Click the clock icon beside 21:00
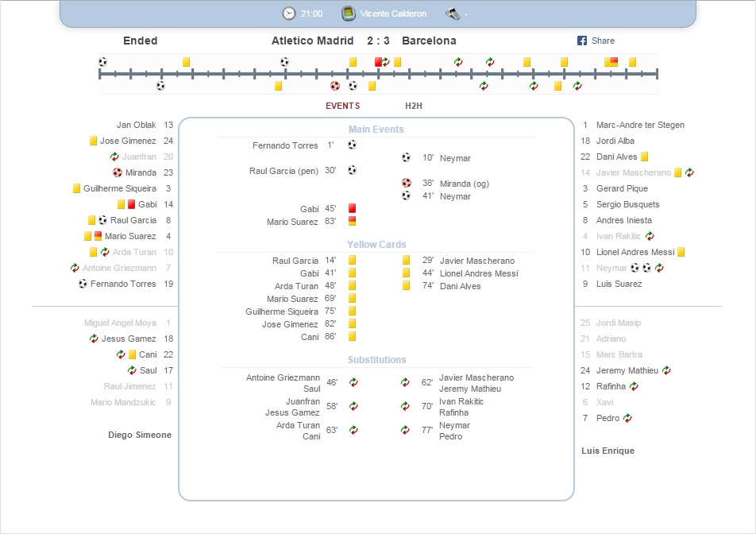The image size is (756, 534). [289, 14]
